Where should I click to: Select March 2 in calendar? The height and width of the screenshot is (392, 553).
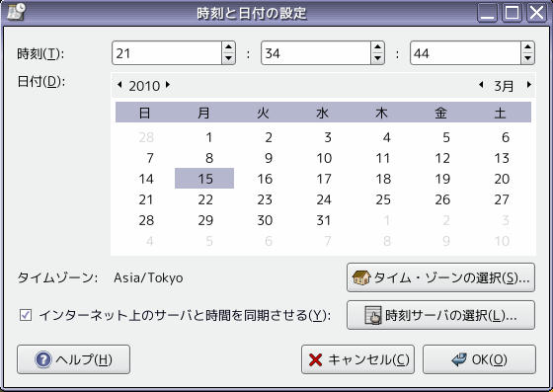tap(269, 137)
